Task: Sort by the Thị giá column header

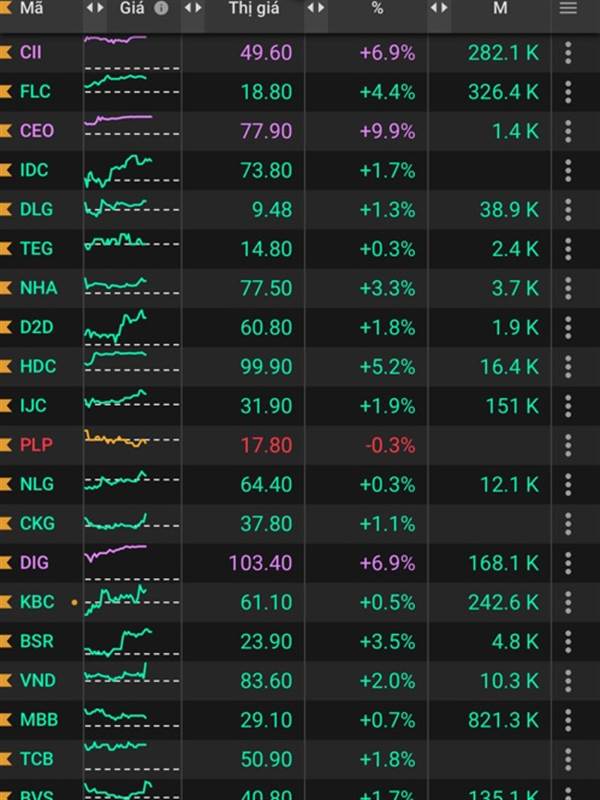Action: click(254, 9)
